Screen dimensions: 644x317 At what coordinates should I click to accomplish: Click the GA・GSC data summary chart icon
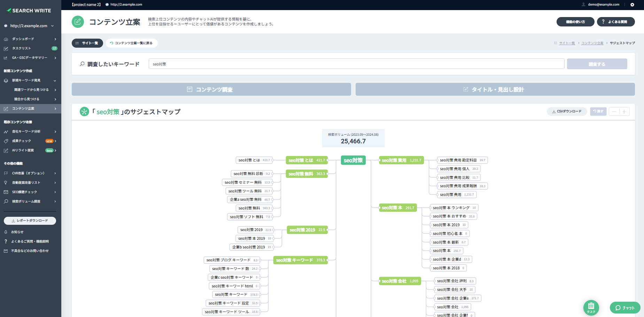[6, 58]
